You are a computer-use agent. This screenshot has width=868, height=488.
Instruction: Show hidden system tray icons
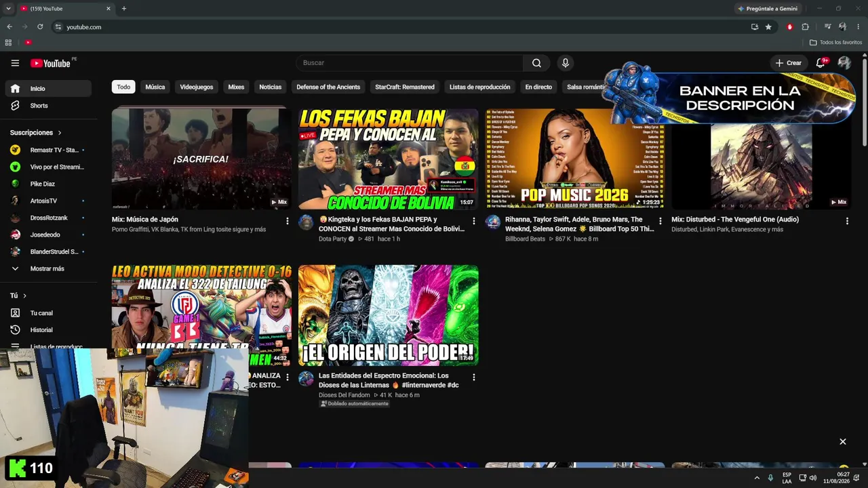tap(757, 479)
